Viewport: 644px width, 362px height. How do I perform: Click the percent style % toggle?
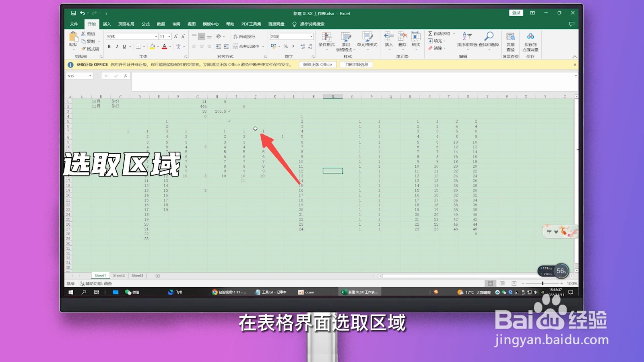(x=286, y=46)
